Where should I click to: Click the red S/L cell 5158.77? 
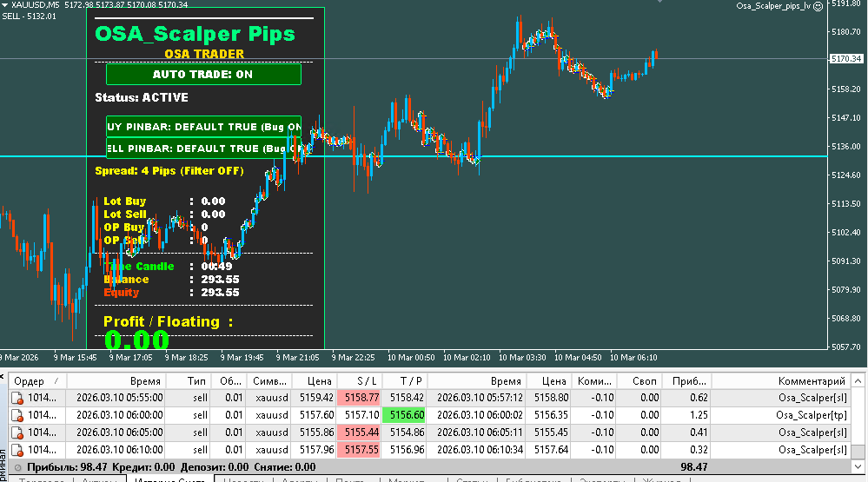[x=359, y=398]
